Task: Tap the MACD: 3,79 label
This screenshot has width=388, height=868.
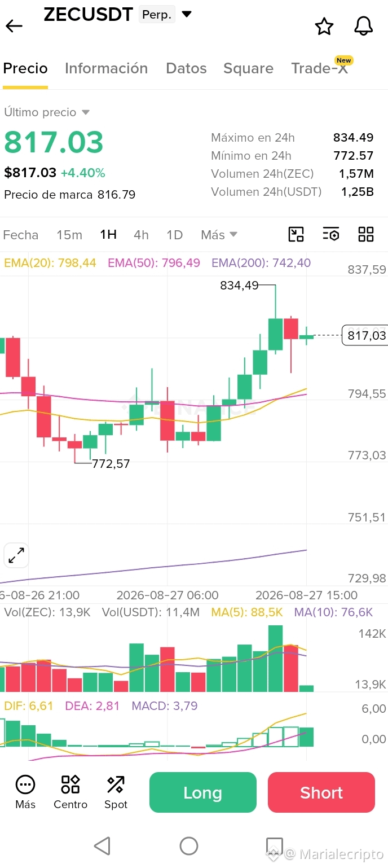Action: tap(165, 706)
